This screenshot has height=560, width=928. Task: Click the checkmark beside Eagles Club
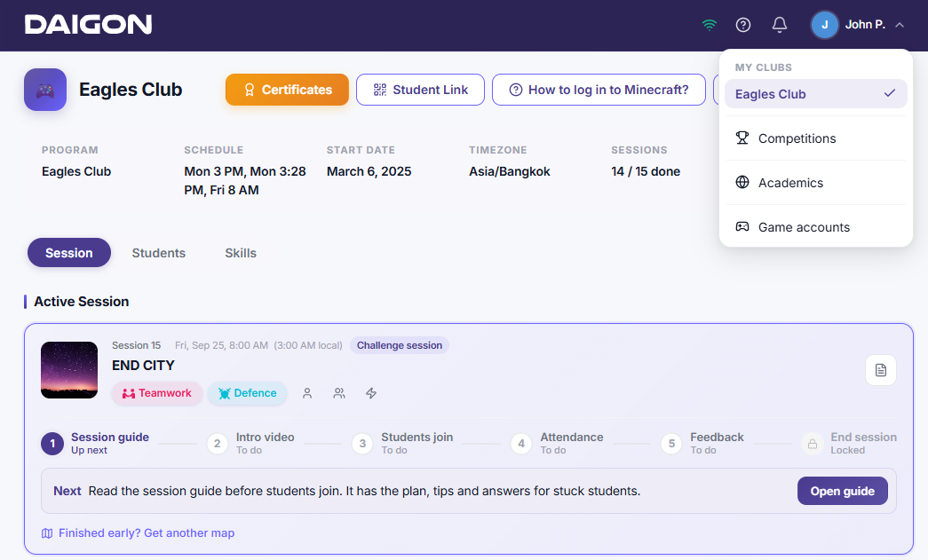click(890, 93)
